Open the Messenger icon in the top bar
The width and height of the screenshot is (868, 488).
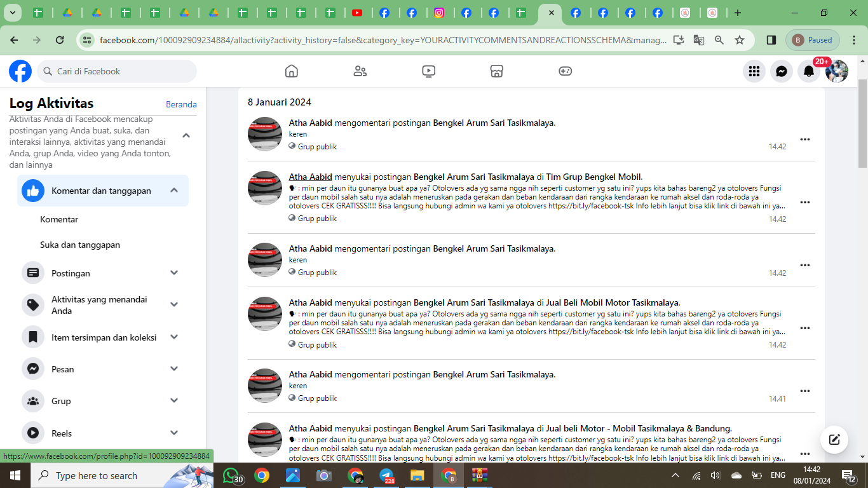coord(782,71)
